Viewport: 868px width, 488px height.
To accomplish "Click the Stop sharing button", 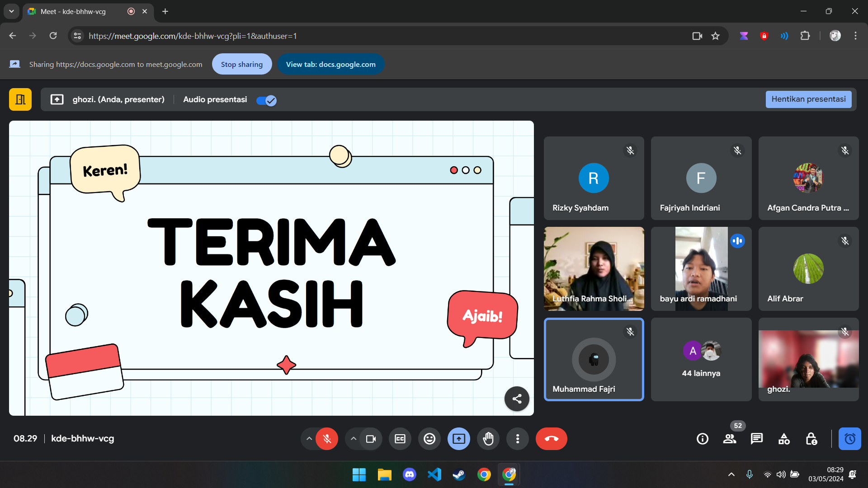I will click(x=241, y=64).
